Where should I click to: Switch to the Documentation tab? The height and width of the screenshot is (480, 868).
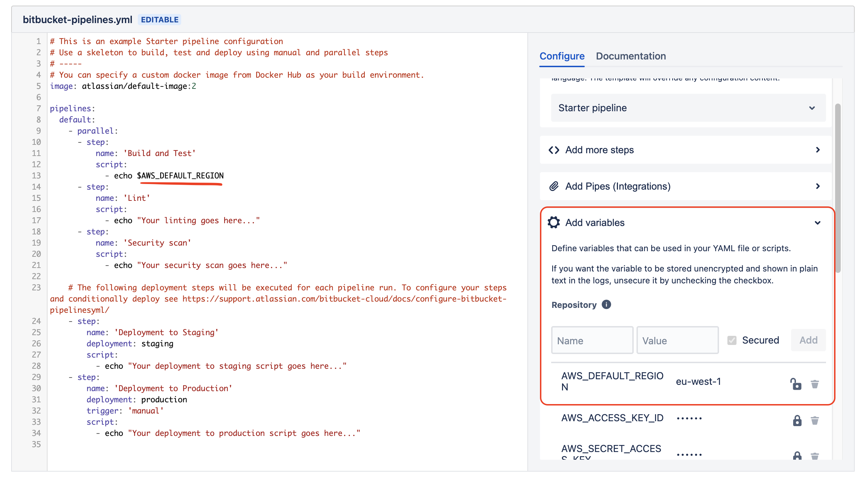(x=631, y=56)
